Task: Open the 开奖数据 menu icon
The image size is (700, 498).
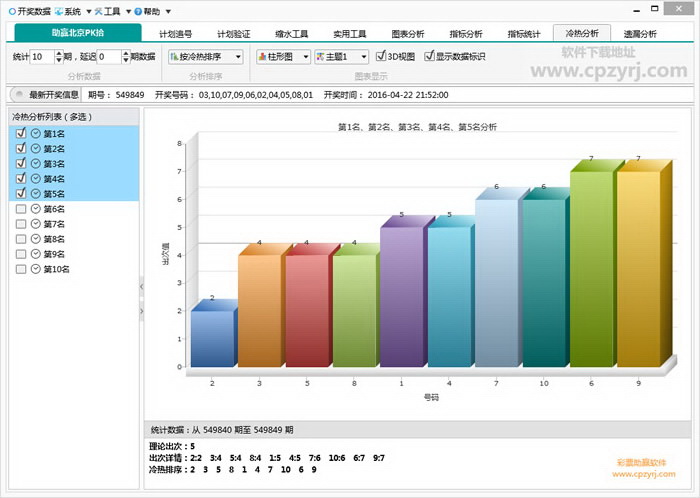Action: [12, 11]
